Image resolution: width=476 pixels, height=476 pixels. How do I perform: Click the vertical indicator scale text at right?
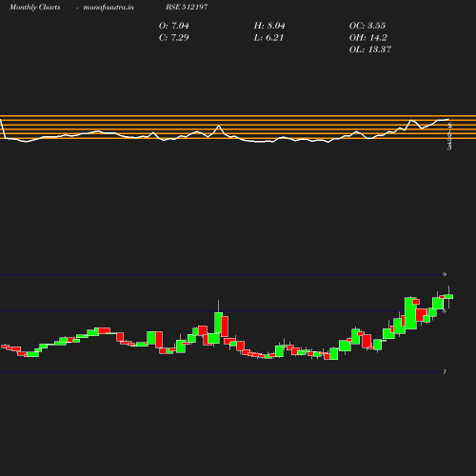click(x=449, y=136)
